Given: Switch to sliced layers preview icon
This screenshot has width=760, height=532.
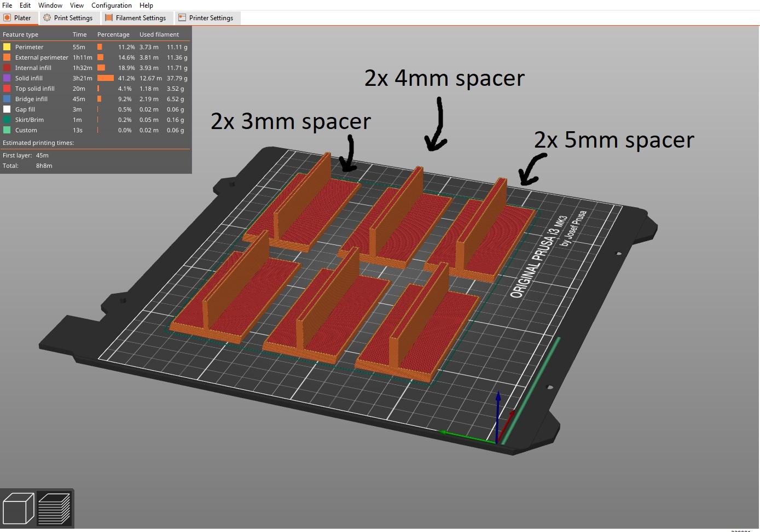Looking at the screenshot, I should [x=54, y=508].
